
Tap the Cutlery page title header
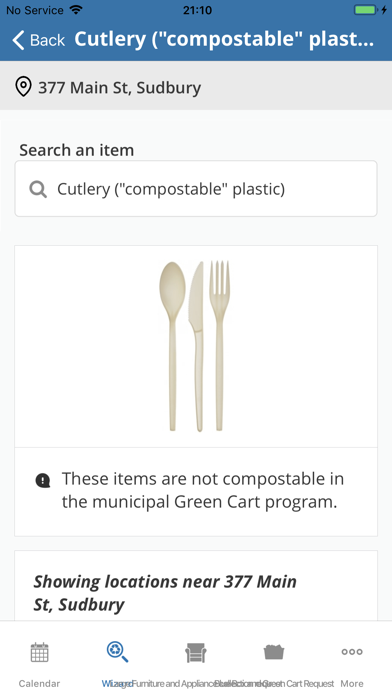point(224,40)
